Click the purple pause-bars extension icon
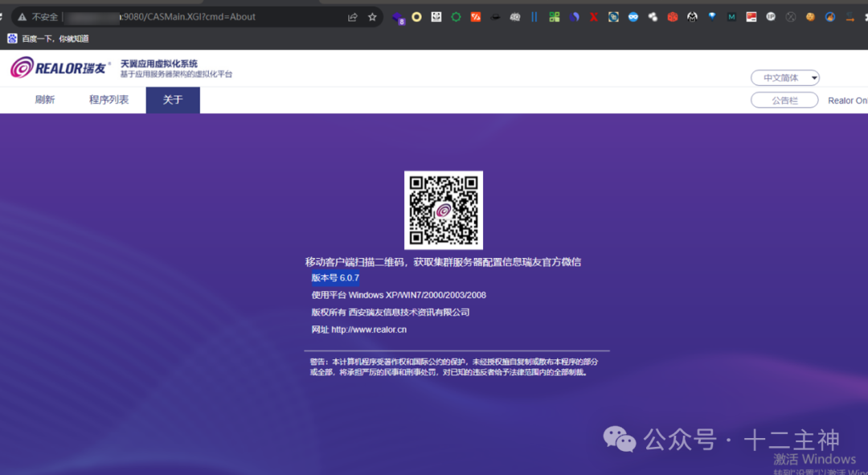 coord(534,16)
